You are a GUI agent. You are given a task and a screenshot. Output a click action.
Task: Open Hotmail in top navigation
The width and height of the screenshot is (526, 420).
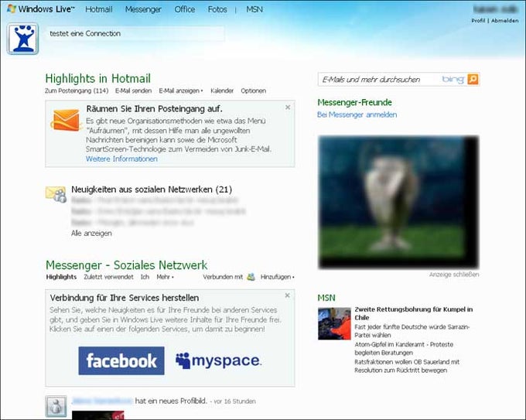point(99,9)
